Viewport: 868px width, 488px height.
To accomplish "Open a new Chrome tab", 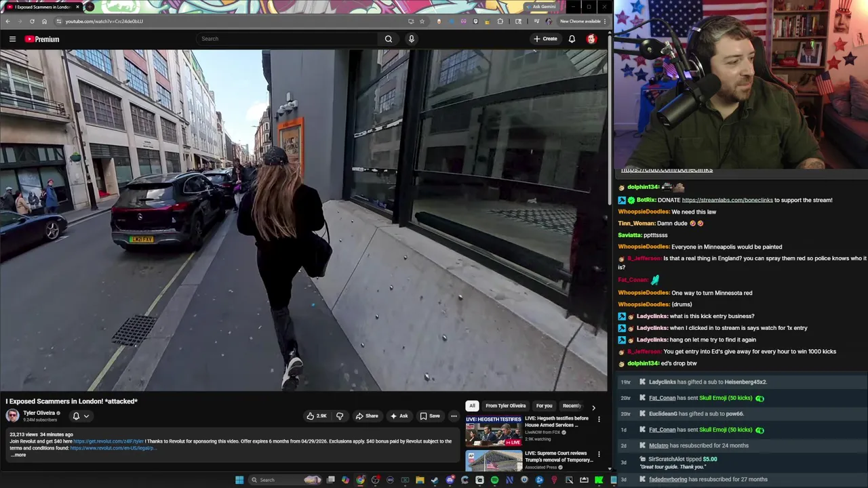I will [90, 7].
